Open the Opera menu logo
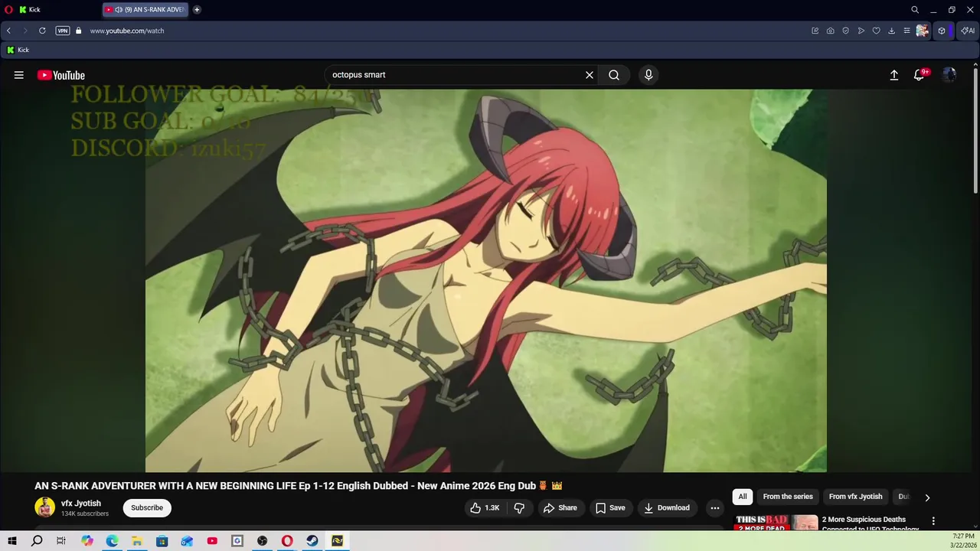The image size is (980, 551). click(8, 10)
